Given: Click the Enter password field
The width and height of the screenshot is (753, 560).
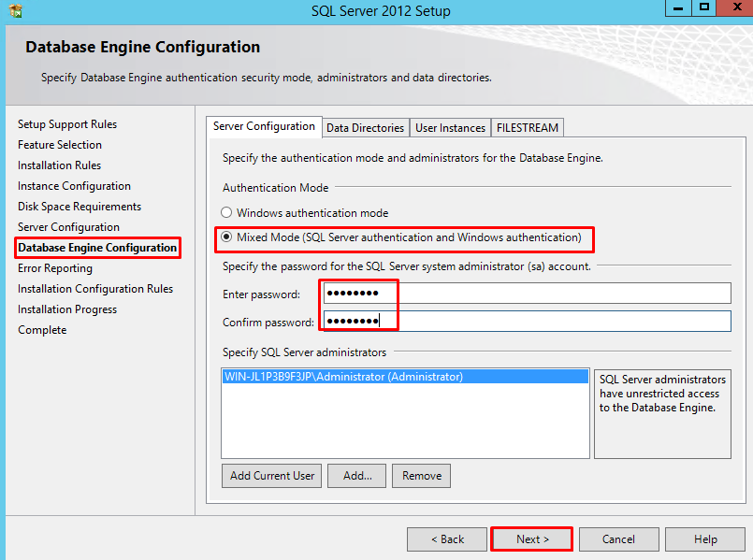Looking at the screenshot, I should [x=528, y=294].
